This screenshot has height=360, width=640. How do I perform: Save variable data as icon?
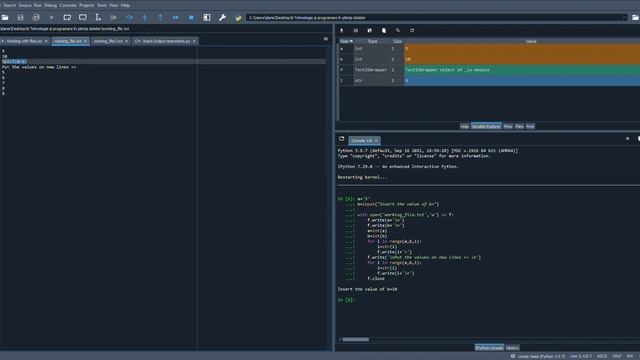click(369, 30)
